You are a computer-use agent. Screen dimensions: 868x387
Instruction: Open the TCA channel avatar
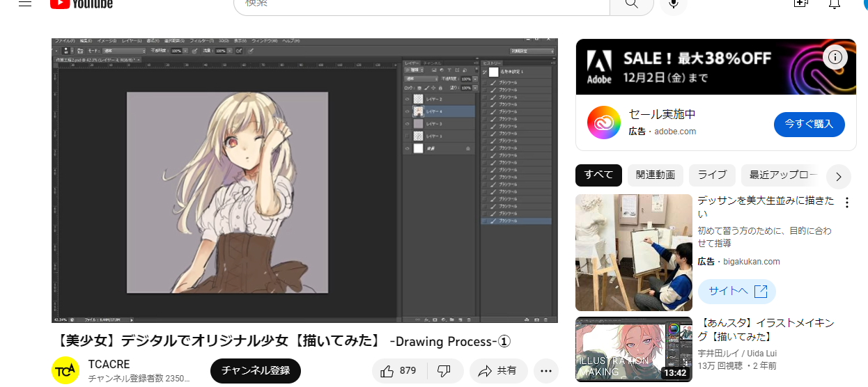pyautogui.click(x=65, y=370)
